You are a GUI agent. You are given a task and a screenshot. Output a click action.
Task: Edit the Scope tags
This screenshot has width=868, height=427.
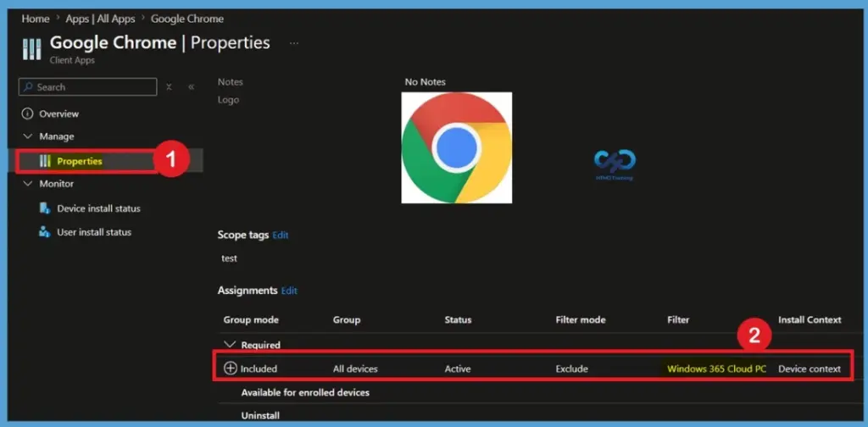[281, 235]
